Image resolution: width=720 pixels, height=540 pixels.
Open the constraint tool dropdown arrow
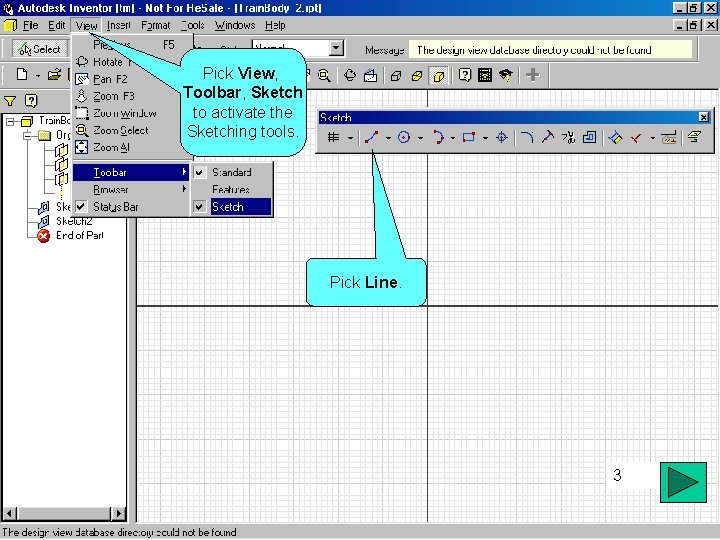point(652,137)
